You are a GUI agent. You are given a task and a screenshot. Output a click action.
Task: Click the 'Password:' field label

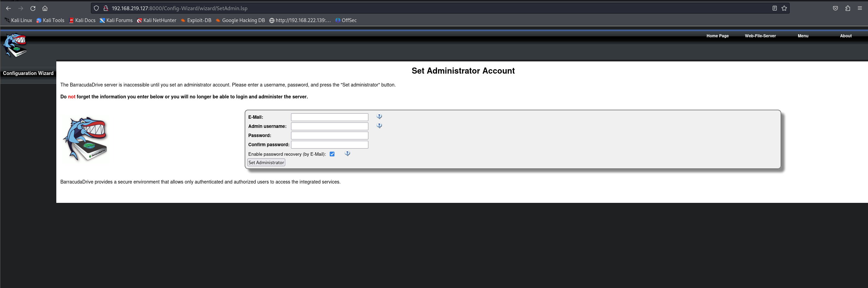click(259, 135)
